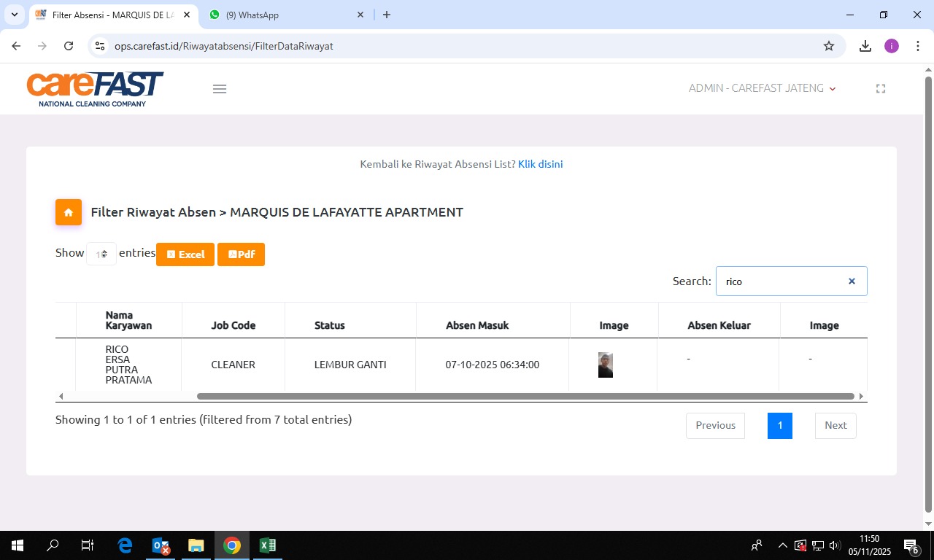Screen dimensions: 934x560
Task: Go to the Next page
Action: pyautogui.click(x=835, y=426)
